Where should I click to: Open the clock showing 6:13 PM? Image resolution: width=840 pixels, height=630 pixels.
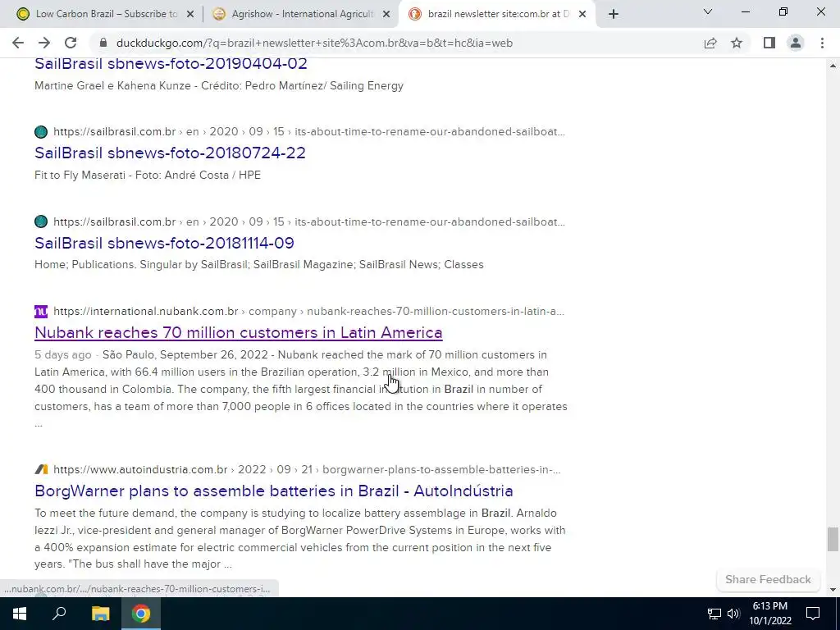770,614
